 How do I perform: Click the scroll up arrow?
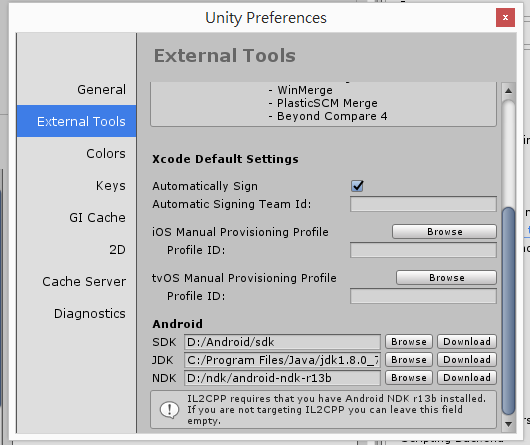click(x=508, y=91)
